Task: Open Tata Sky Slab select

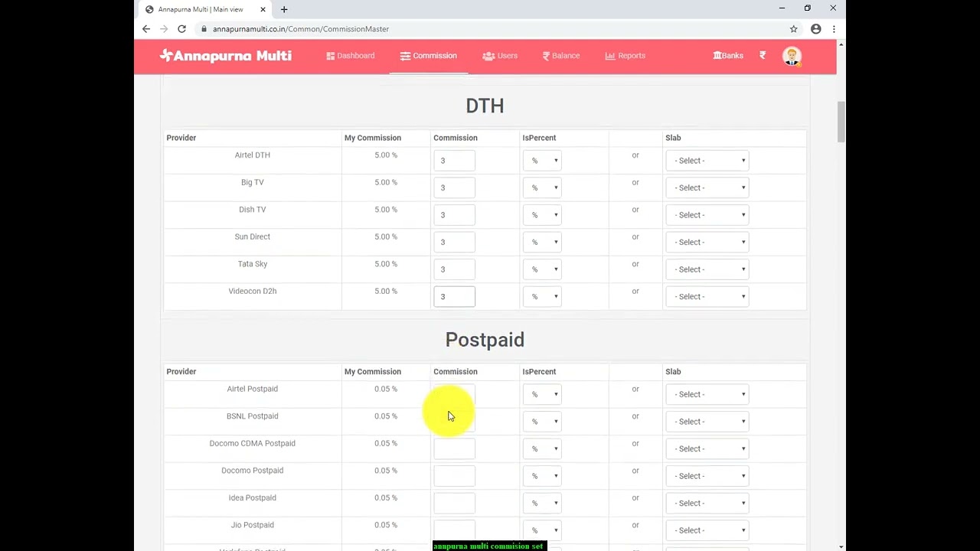Action: [707, 269]
